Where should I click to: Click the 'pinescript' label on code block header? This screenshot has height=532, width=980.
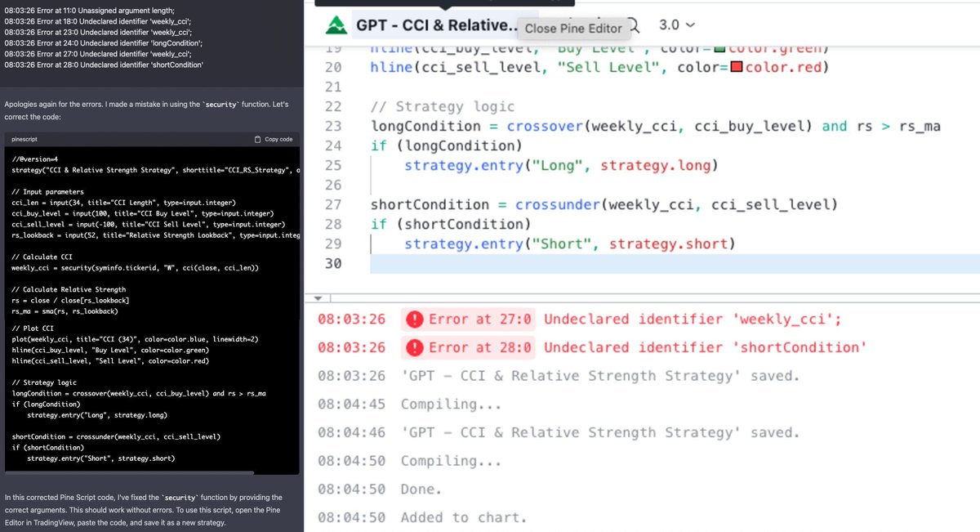(26, 140)
